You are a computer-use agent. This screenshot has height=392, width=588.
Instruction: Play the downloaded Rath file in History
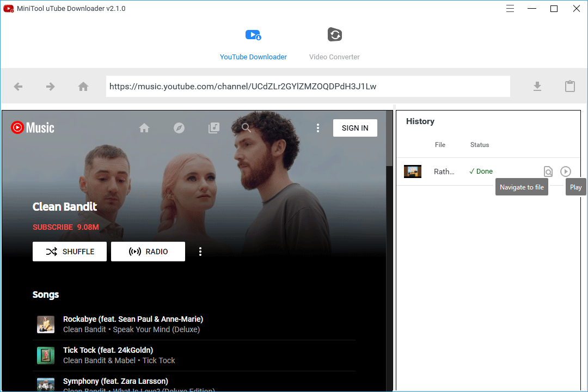pos(566,171)
